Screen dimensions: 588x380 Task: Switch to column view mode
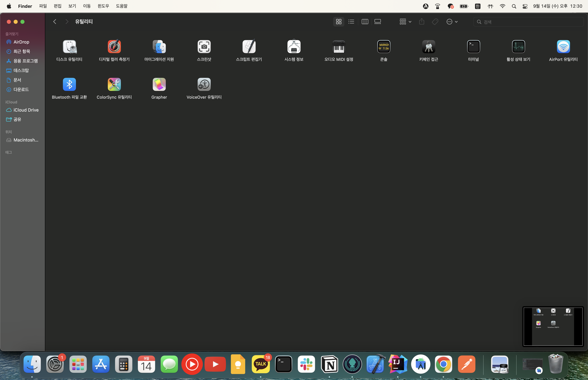(x=365, y=22)
